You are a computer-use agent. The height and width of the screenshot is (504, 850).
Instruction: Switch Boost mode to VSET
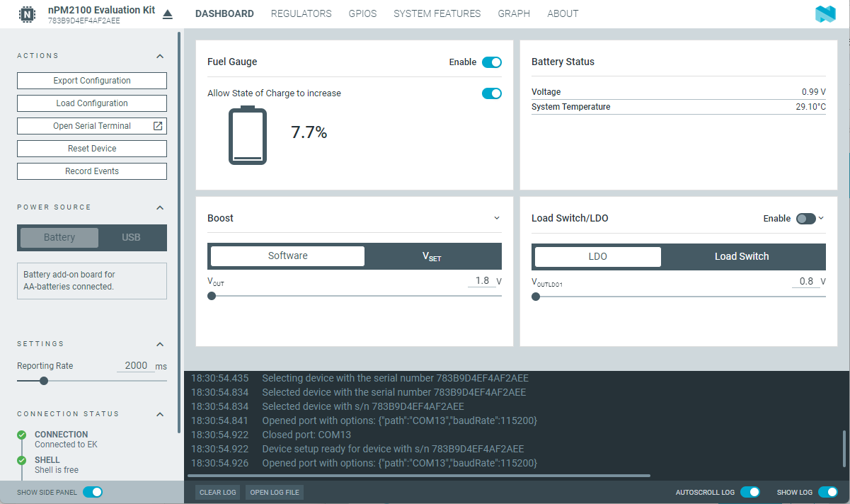432,256
